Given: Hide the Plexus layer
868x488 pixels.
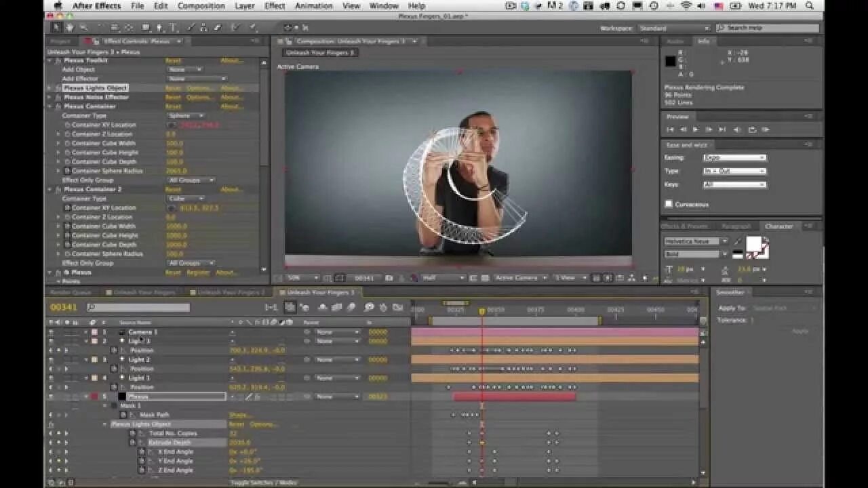Looking at the screenshot, I should [x=51, y=396].
